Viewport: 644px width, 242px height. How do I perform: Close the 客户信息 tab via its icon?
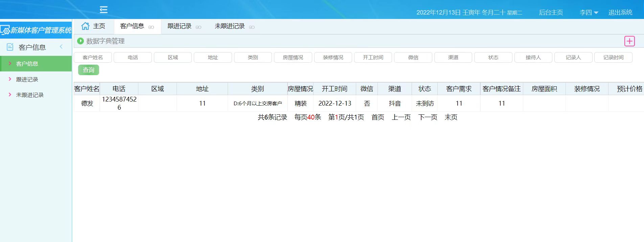[151, 27]
